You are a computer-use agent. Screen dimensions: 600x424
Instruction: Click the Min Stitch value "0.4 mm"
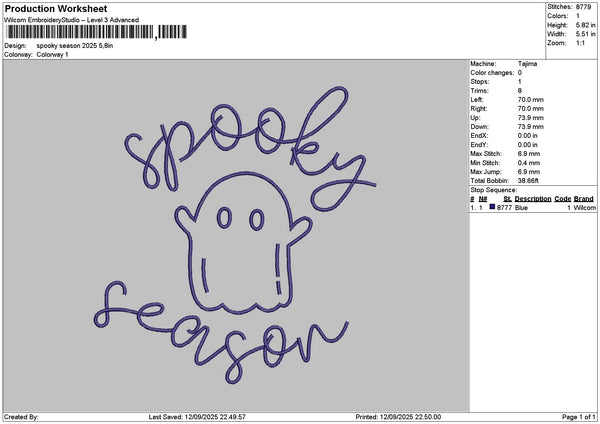pyautogui.click(x=529, y=163)
